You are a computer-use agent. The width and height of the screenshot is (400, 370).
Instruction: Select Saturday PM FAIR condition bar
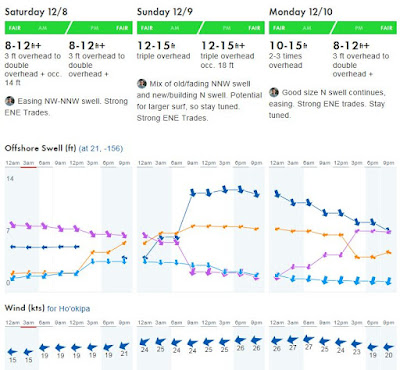pos(100,28)
